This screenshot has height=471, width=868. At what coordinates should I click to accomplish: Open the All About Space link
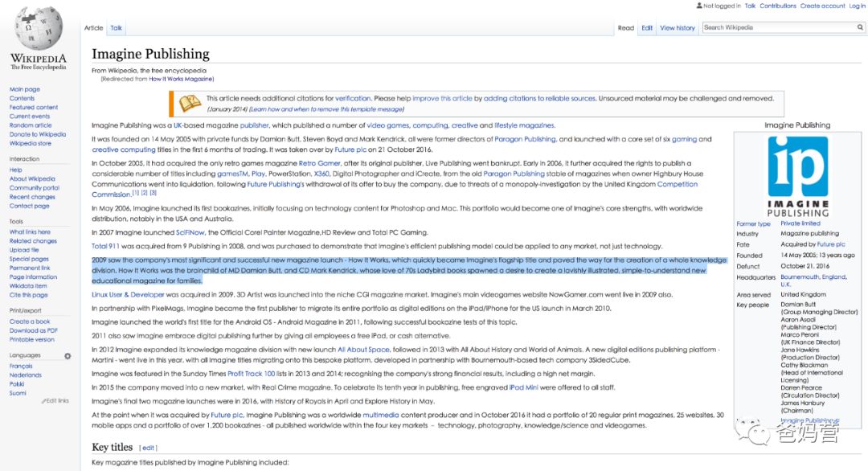click(x=364, y=350)
